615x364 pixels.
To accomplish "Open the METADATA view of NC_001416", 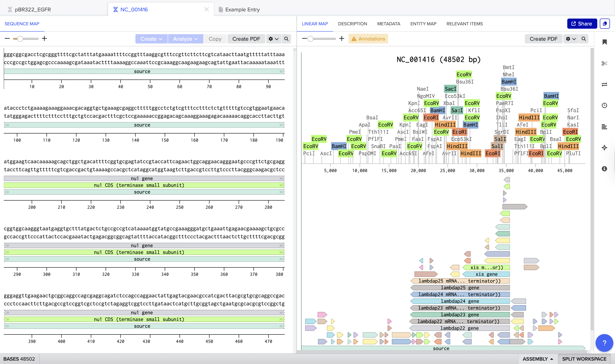I will tap(389, 24).
